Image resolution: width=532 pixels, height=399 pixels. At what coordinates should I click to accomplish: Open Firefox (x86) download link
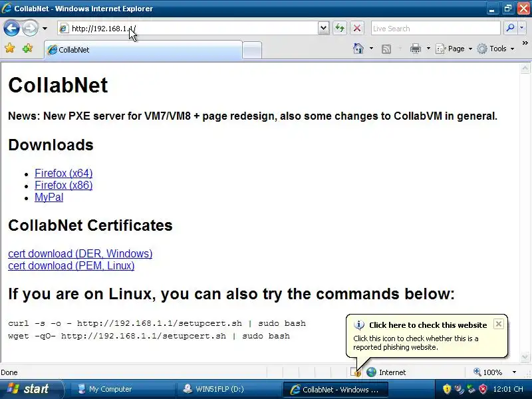pos(63,186)
